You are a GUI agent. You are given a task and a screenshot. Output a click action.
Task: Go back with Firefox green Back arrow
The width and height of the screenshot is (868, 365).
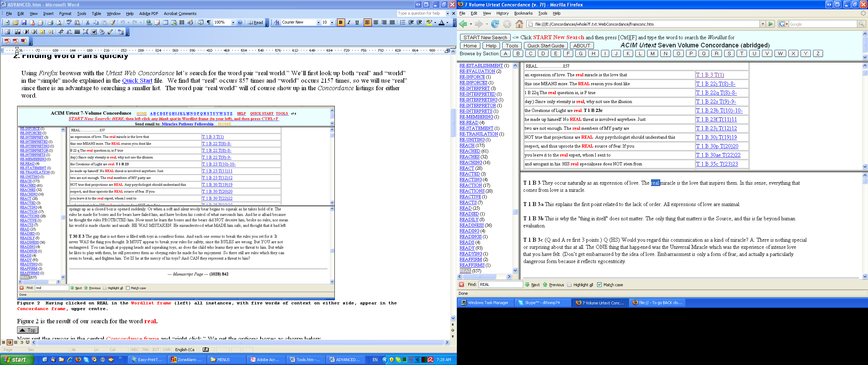(463, 24)
